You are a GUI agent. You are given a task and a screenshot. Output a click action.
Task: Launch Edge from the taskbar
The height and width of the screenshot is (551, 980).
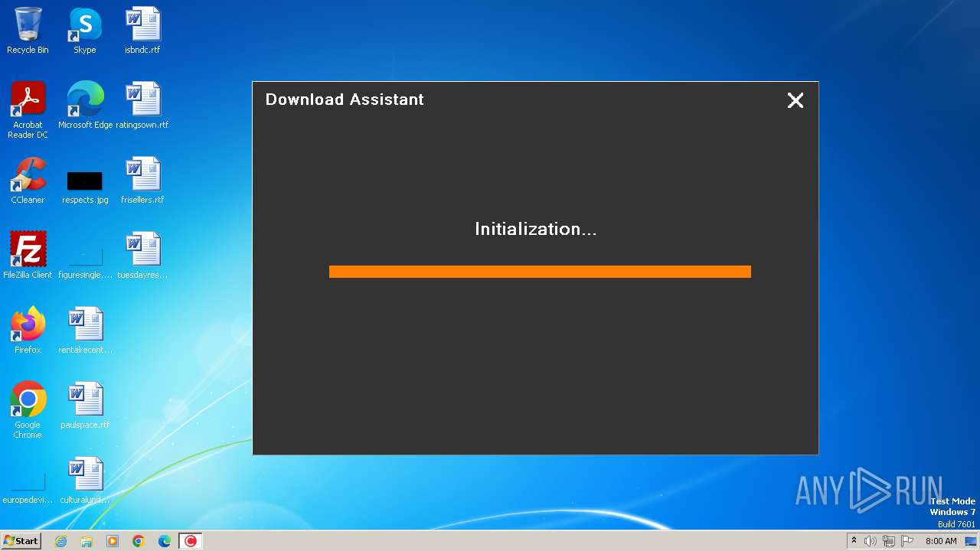tap(165, 541)
